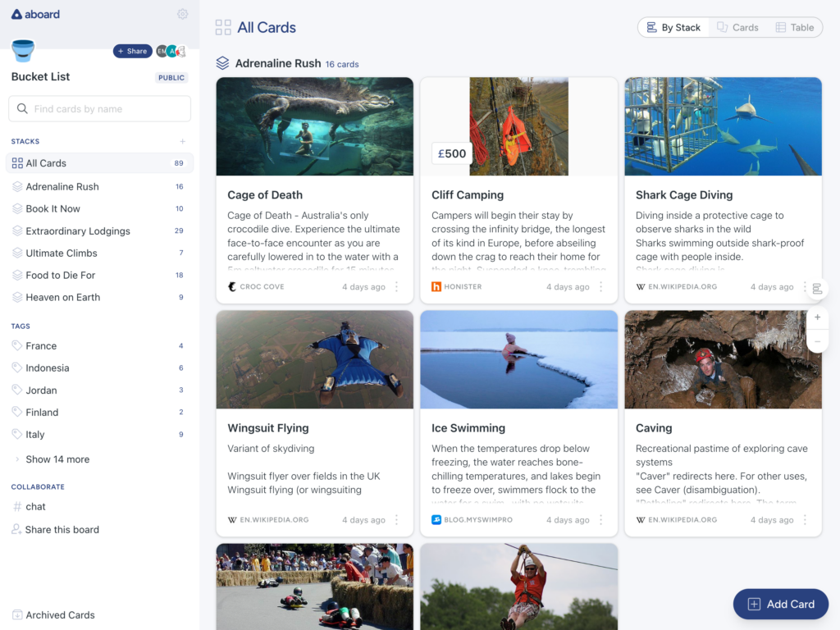Open the street luge race thumbnail
Image resolution: width=840 pixels, height=630 pixels.
[314, 587]
